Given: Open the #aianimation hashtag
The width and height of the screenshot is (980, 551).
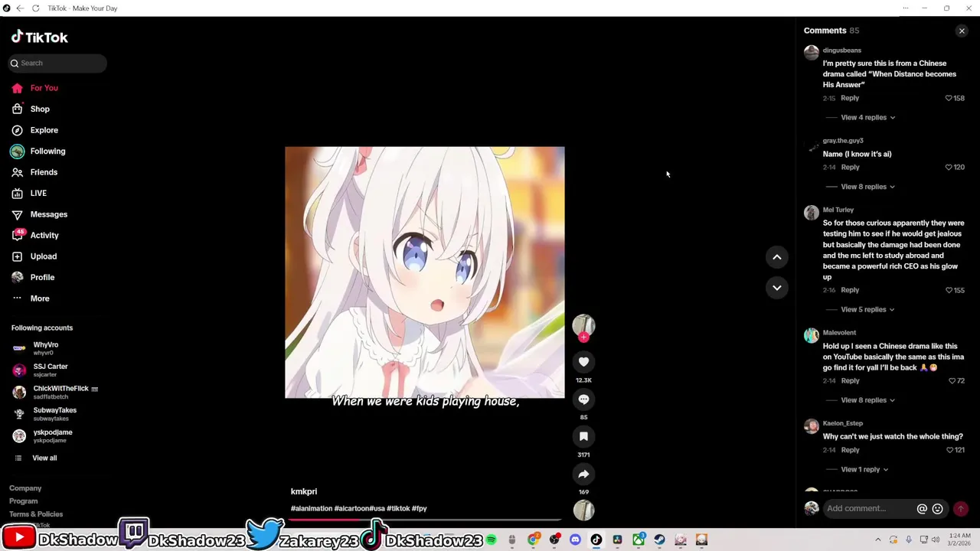Looking at the screenshot, I should point(312,508).
